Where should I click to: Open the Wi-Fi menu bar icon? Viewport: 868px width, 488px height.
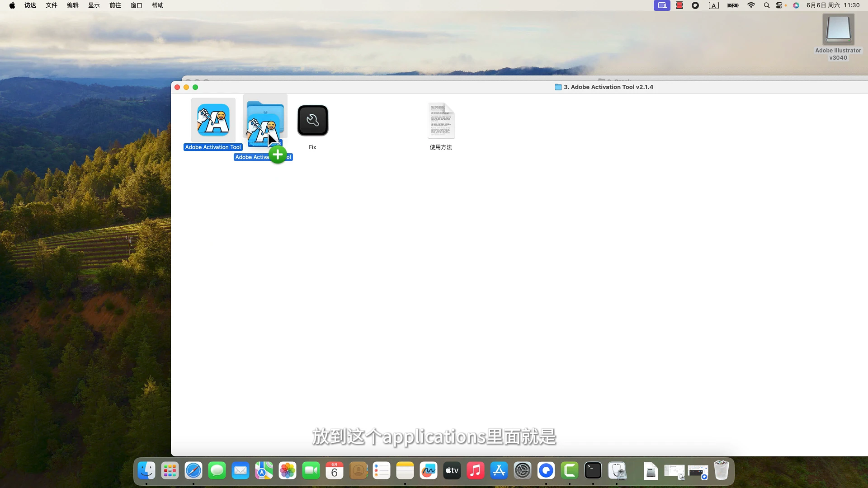[751, 5]
